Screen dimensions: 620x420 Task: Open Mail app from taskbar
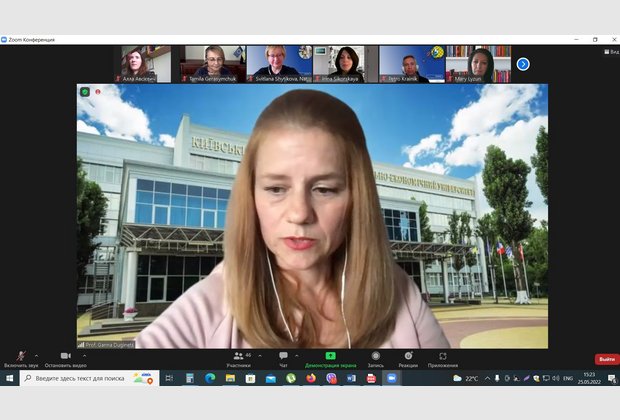pos(270,378)
